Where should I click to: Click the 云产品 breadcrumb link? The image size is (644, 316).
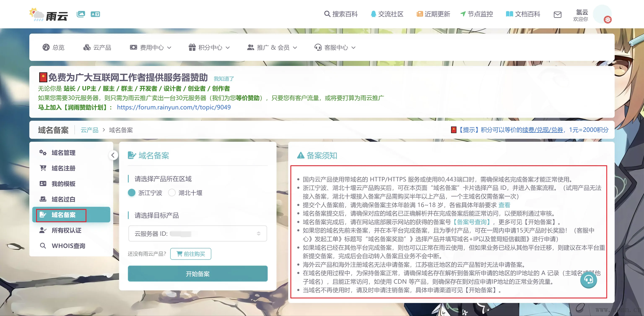(90, 130)
